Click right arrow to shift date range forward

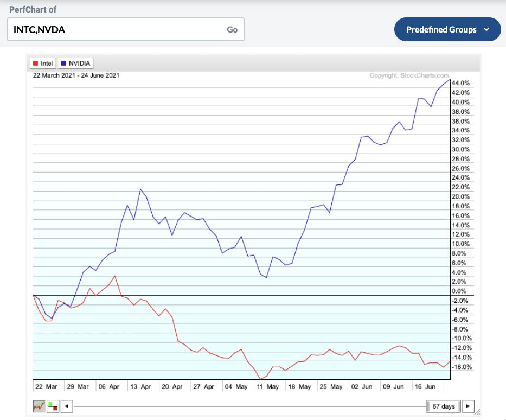pyautogui.click(x=467, y=406)
